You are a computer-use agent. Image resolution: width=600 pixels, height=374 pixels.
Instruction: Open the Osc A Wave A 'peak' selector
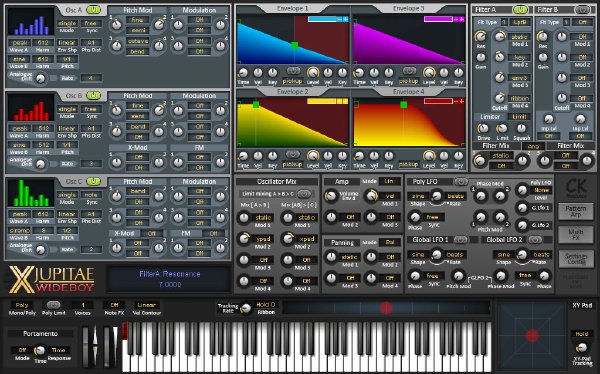click(x=20, y=42)
